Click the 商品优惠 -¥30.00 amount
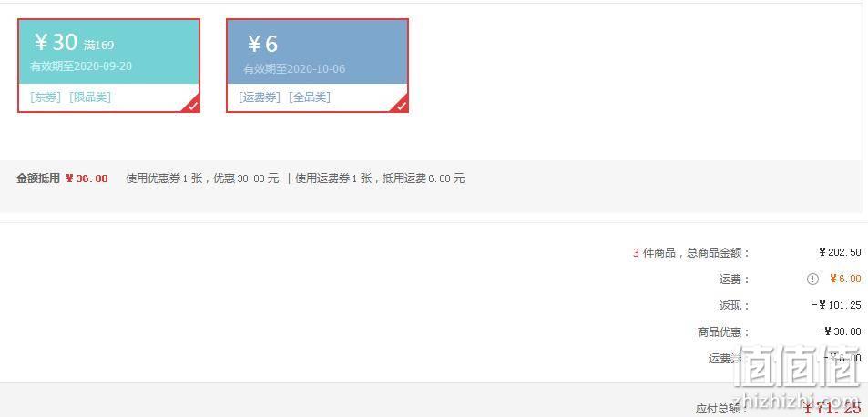 tap(839, 331)
